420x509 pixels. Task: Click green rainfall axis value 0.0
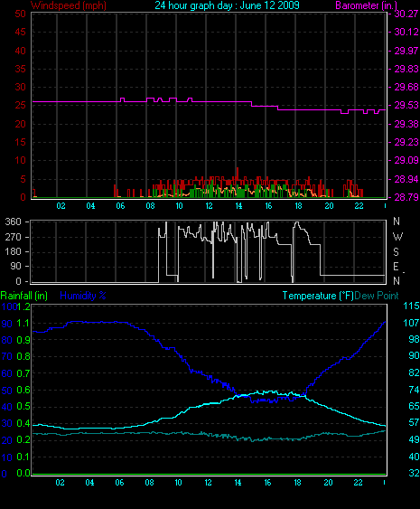23,474
